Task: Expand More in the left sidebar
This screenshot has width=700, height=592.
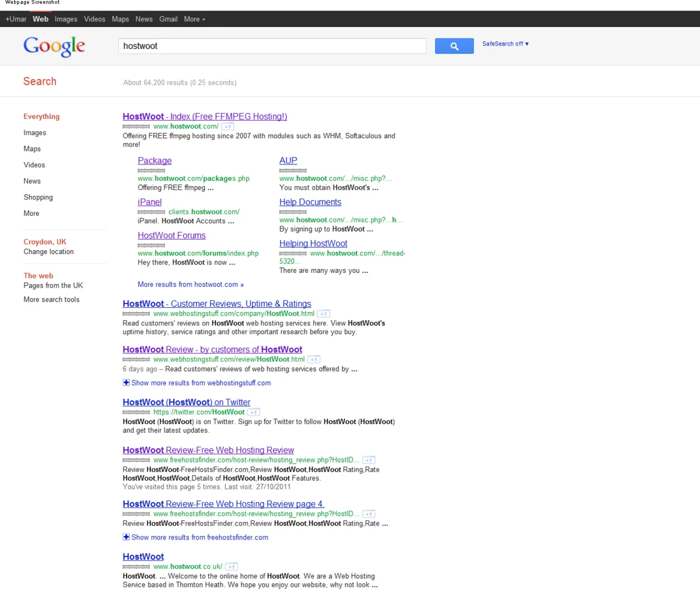Action: coord(32,213)
